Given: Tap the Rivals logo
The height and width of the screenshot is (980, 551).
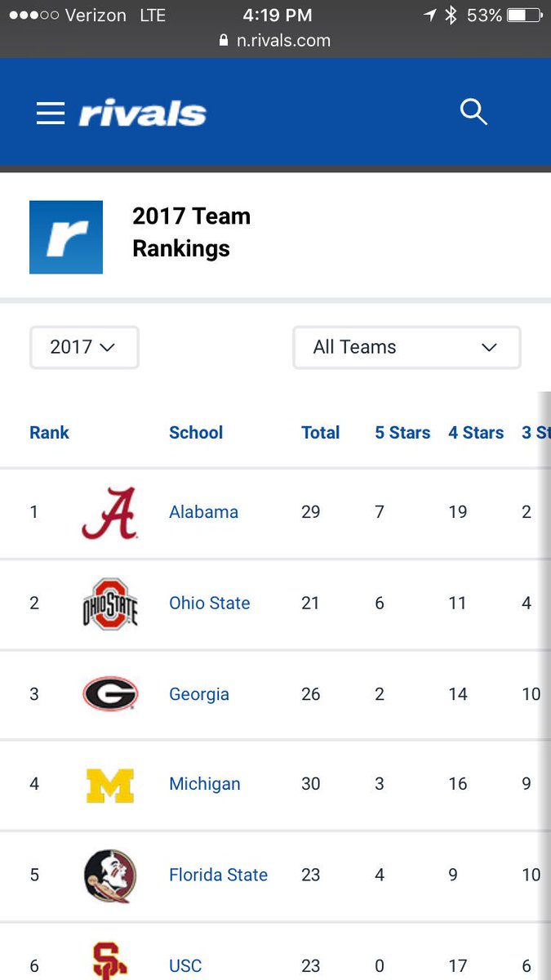Looking at the screenshot, I should pyautogui.click(x=143, y=114).
